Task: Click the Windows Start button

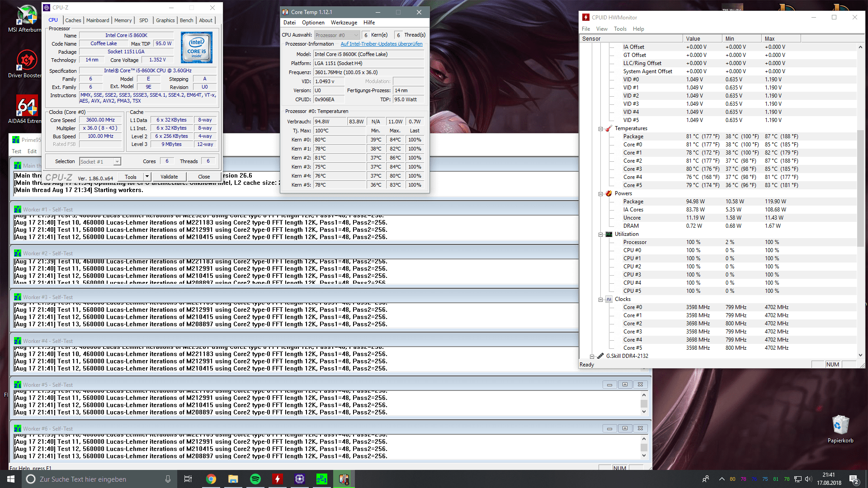Action: pos(11,479)
